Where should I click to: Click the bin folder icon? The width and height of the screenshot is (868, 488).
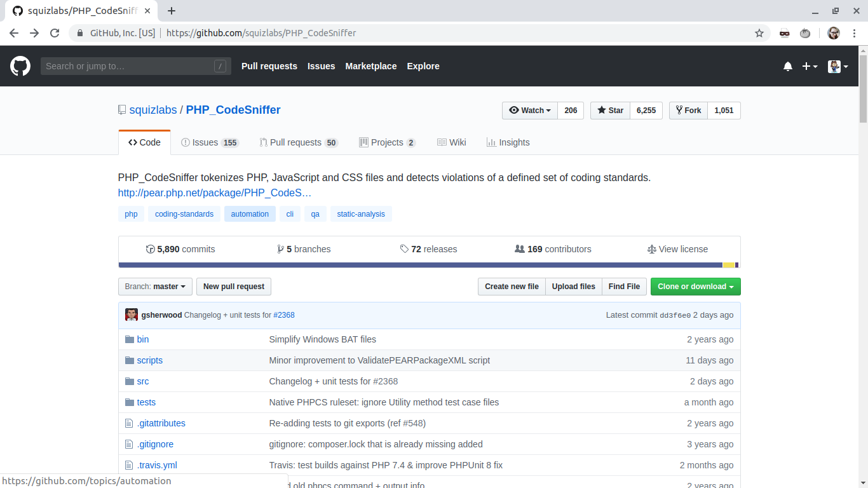click(x=130, y=339)
